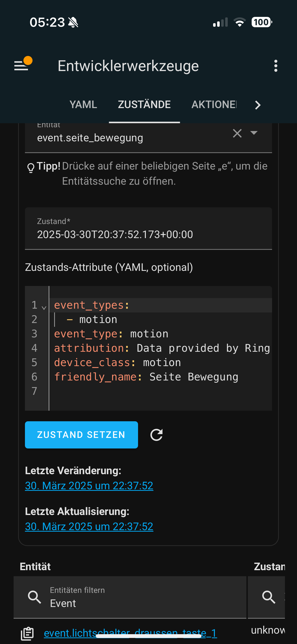Open the three-dot overflow menu
297x644 pixels.
tap(276, 66)
